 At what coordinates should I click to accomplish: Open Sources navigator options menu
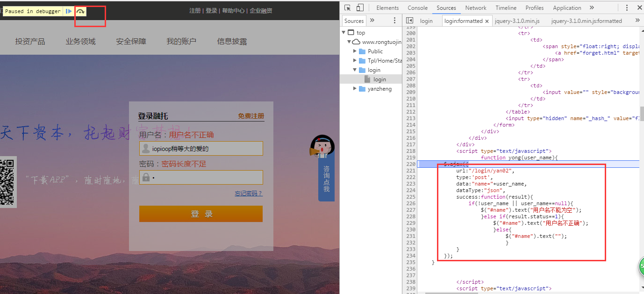[395, 20]
